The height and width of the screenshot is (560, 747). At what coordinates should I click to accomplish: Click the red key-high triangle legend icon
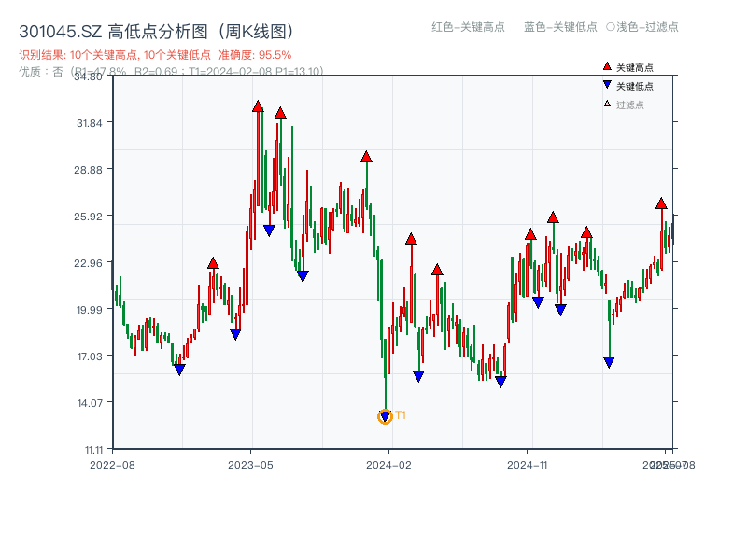pyautogui.click(x=605, y=65)
